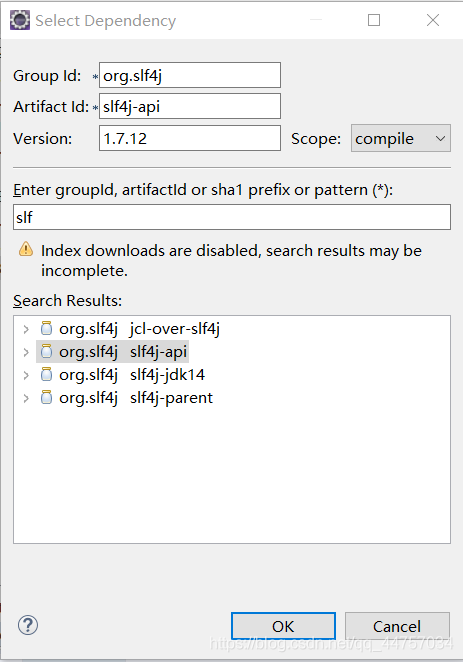Focus the Artifact Id text field
Screen dimensions: 463x662
coord(190,106)
